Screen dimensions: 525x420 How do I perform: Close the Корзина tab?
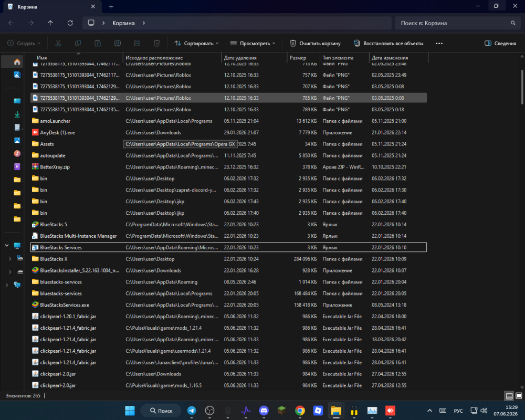(93, 7)
